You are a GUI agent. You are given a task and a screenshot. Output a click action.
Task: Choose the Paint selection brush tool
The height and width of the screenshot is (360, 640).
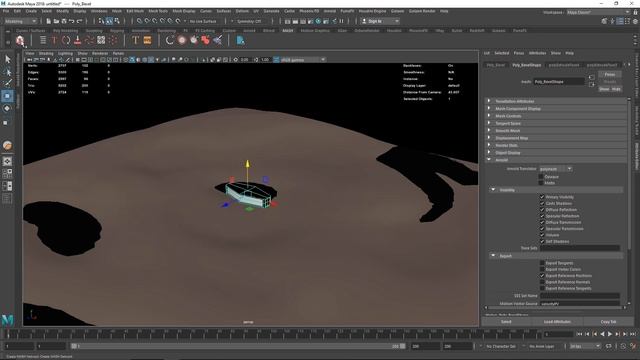tap(7, 84)
